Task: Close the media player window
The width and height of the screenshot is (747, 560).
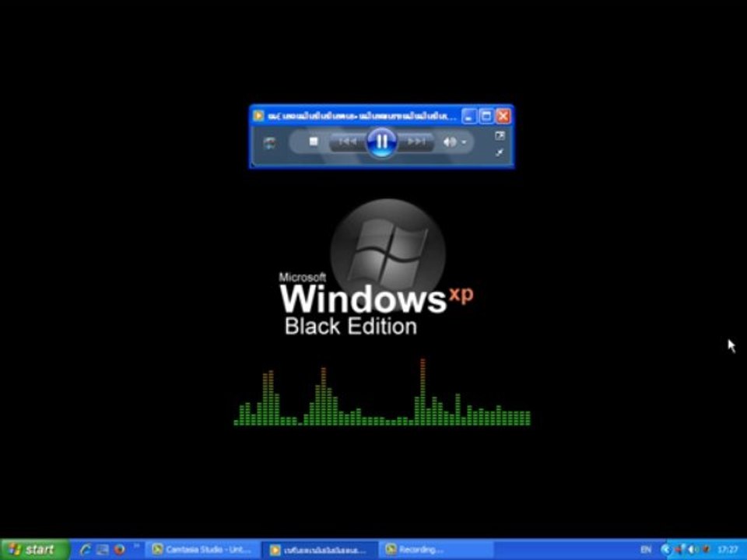Action: [x=503, y=116]
